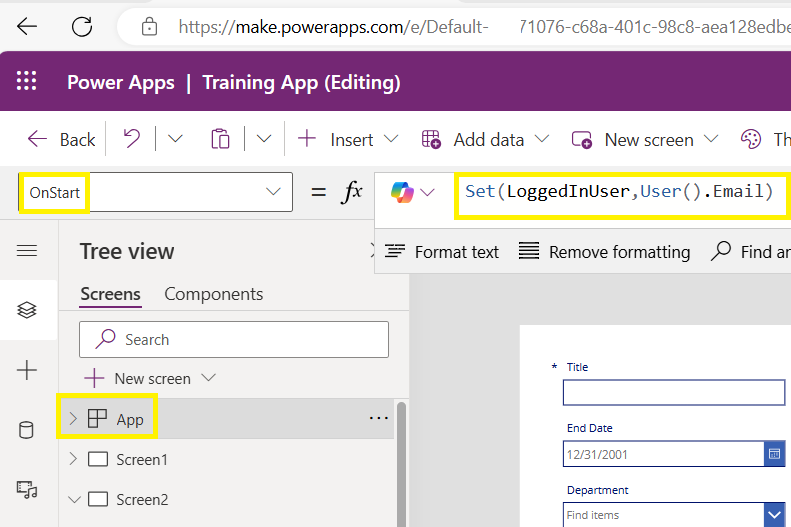The height and width of the screenshot is (527, 791).
Task: Open the Theme palette icon
Action: 751,139
